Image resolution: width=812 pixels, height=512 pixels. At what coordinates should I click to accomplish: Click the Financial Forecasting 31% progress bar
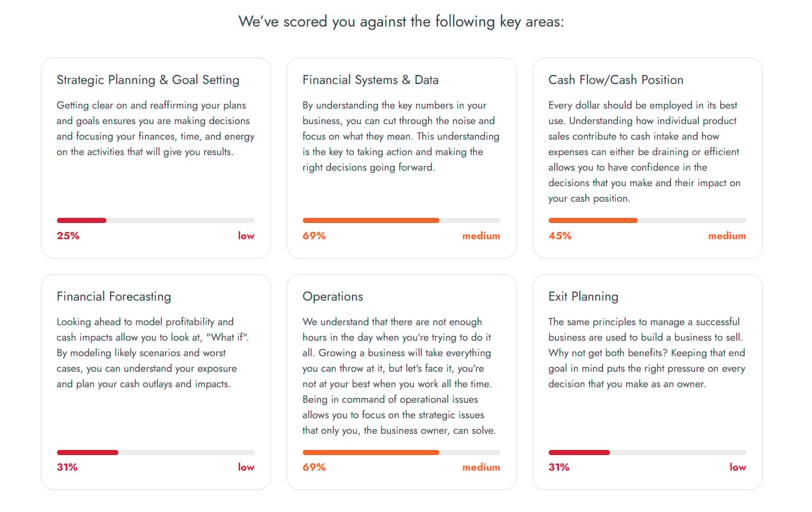coord(156,452)
